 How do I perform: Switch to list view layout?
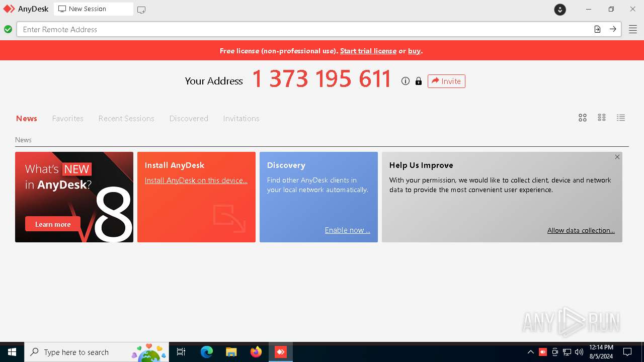tap(621, 118)
